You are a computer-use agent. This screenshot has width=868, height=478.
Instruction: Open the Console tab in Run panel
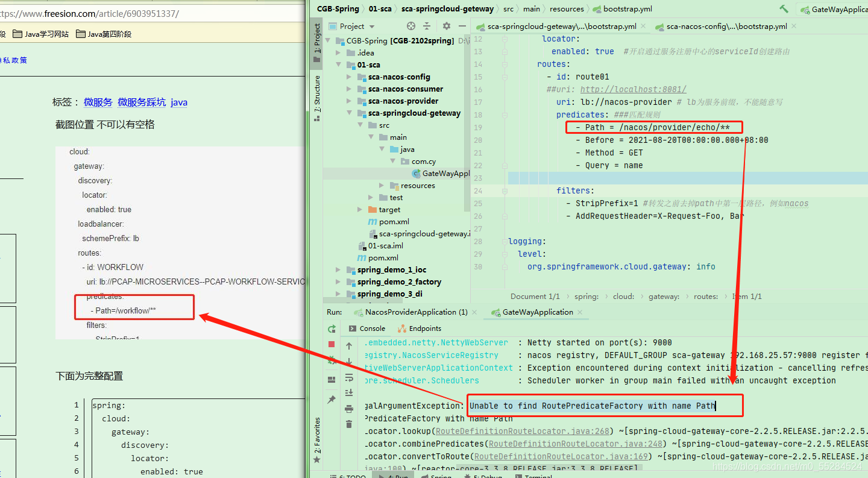367,329
